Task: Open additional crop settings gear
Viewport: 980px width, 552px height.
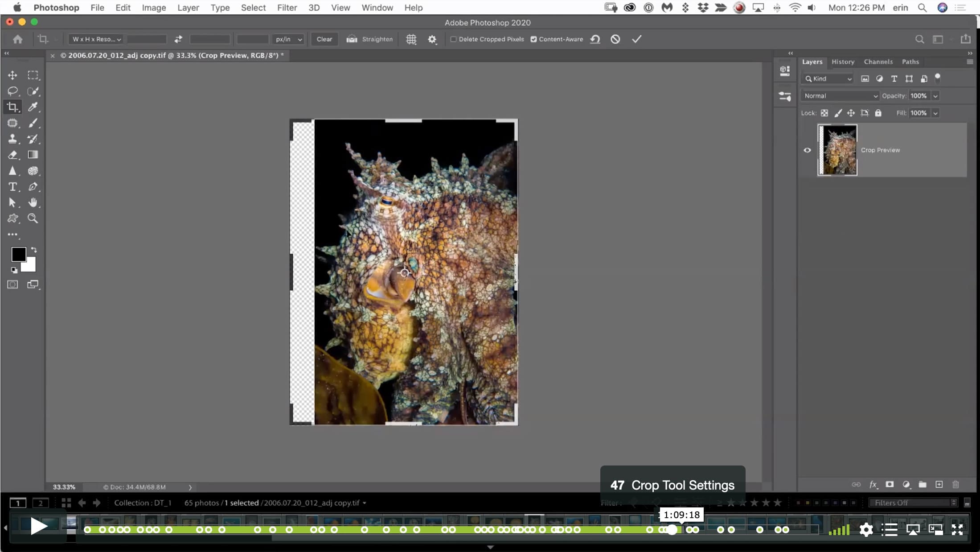Action: (432, 39)
